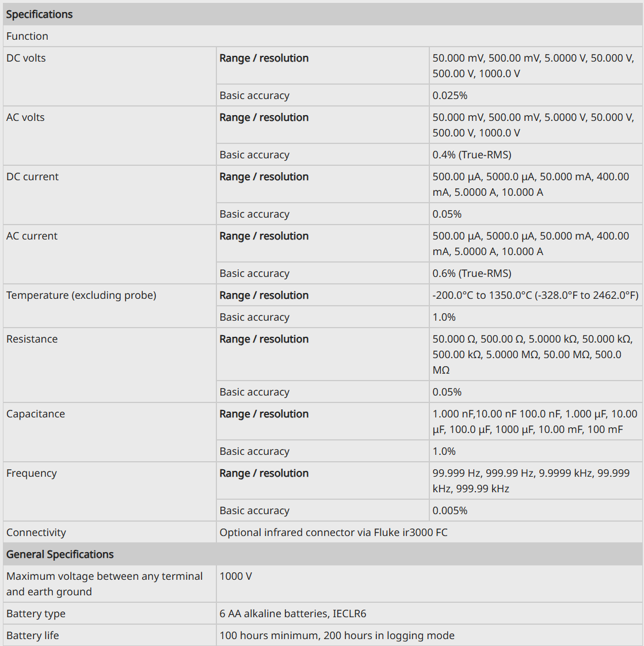Select the Resistance row label

(32, 339)
